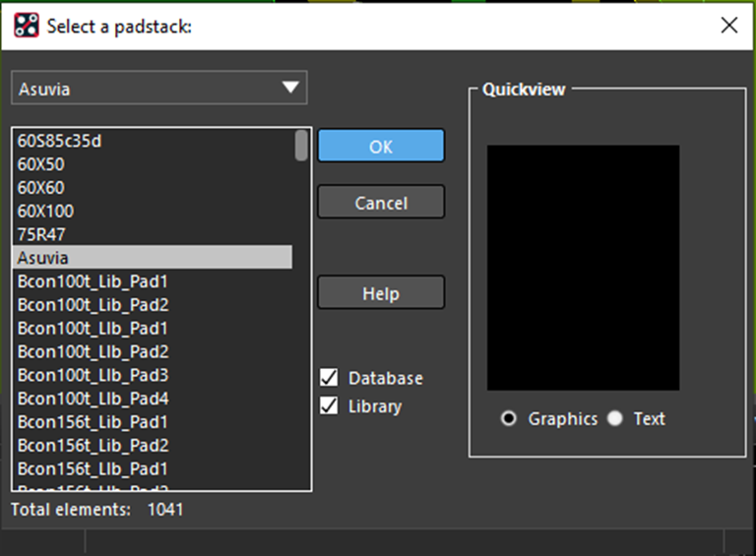Select the 60X100 list item
The height and width of the screenshot is (556, 756).
click(x=154, y=211)
